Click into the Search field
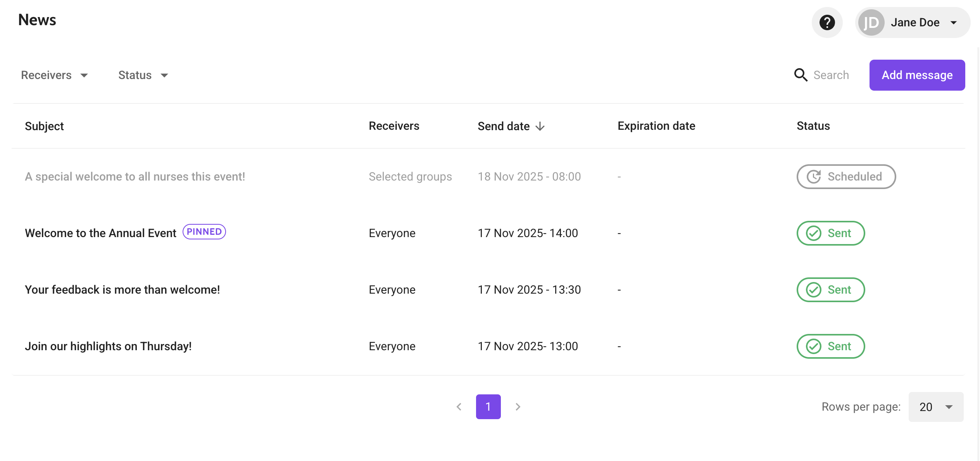Screen dimensions: 980x461 pos(831,75)
